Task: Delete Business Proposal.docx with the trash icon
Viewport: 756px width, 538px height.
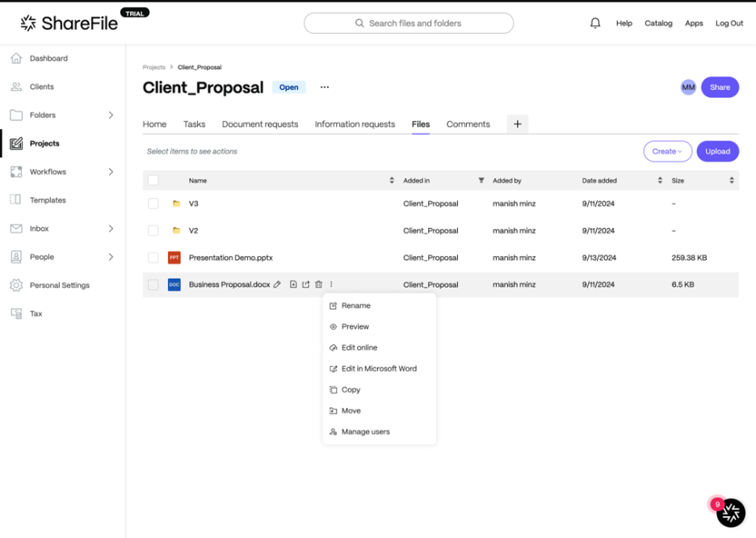Action: click(318, 284)
